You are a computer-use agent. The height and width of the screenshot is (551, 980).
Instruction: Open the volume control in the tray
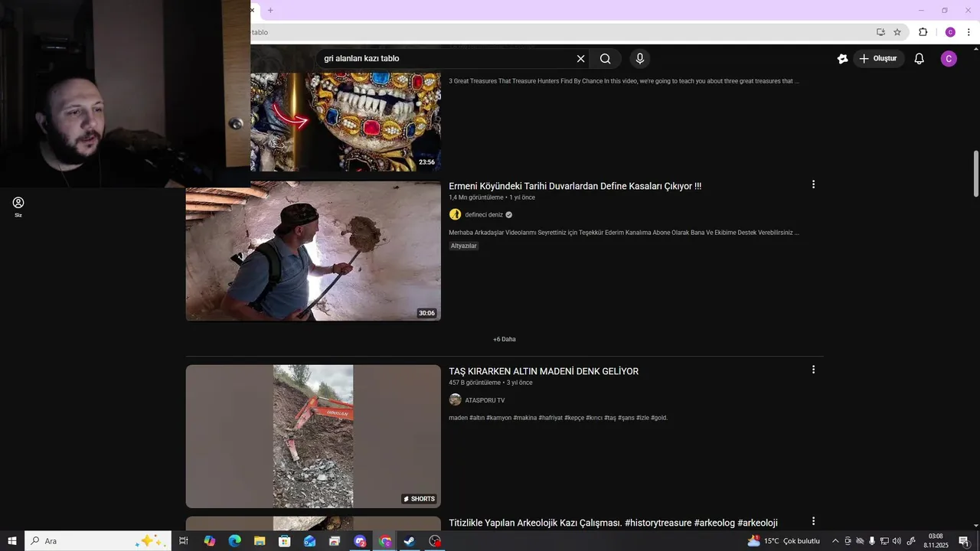pyautogui.click(x=897, y=541)
